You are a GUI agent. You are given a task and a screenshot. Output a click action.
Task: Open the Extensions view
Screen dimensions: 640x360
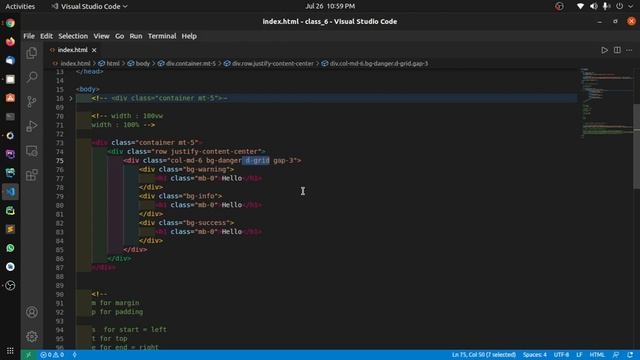pyautogui.click(x=32, y=175)
